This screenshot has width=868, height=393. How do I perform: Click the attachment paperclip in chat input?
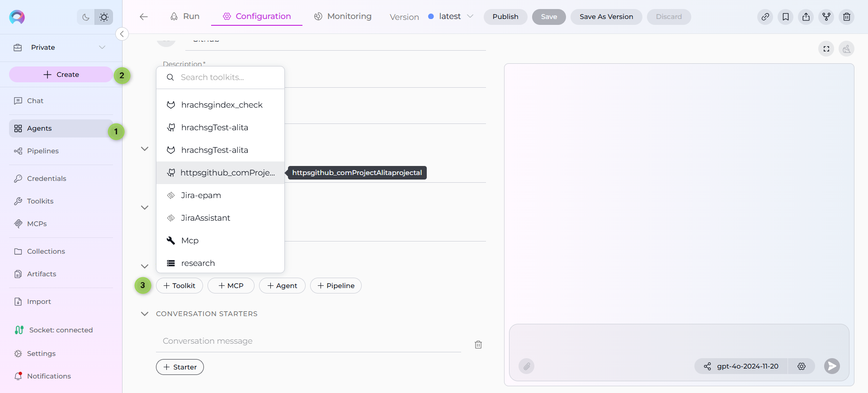point(526,366)
